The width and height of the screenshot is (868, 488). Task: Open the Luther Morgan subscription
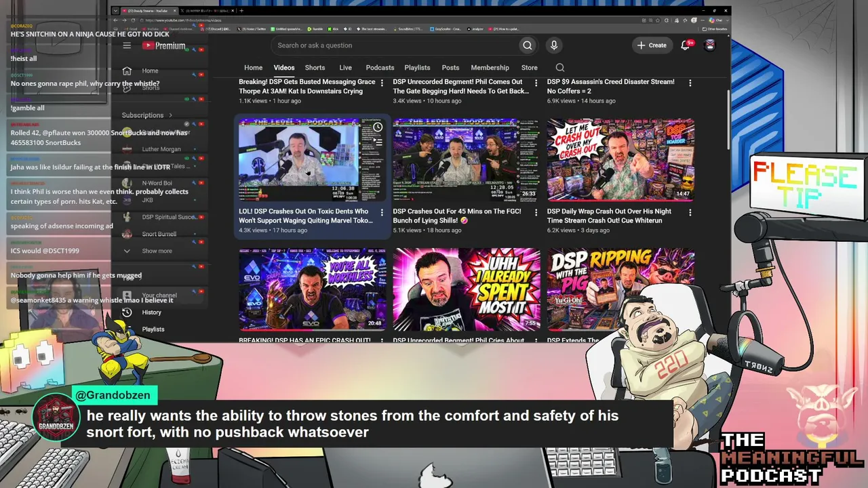(x=161, y=149)
